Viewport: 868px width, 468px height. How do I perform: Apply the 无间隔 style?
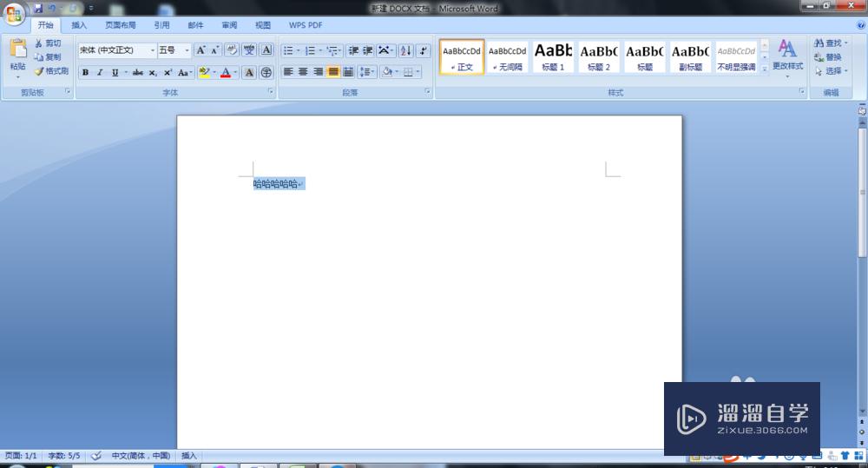[x=508, y=57]
